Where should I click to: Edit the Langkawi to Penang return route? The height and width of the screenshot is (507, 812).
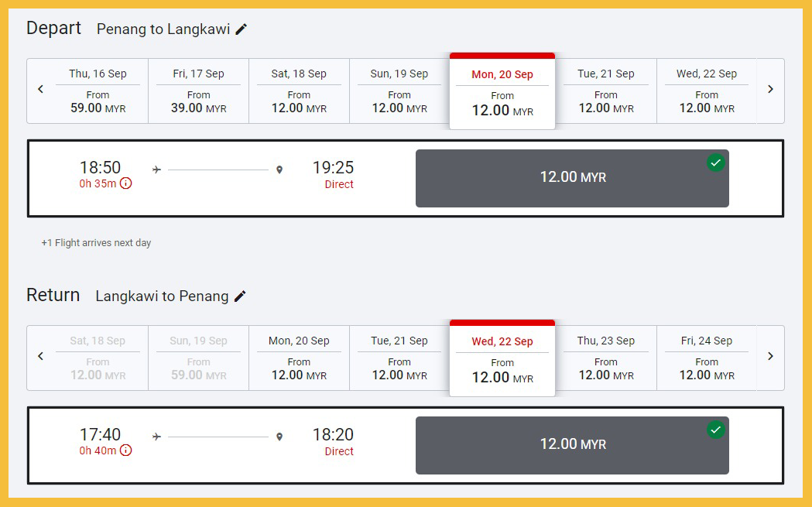pos(240,296)
